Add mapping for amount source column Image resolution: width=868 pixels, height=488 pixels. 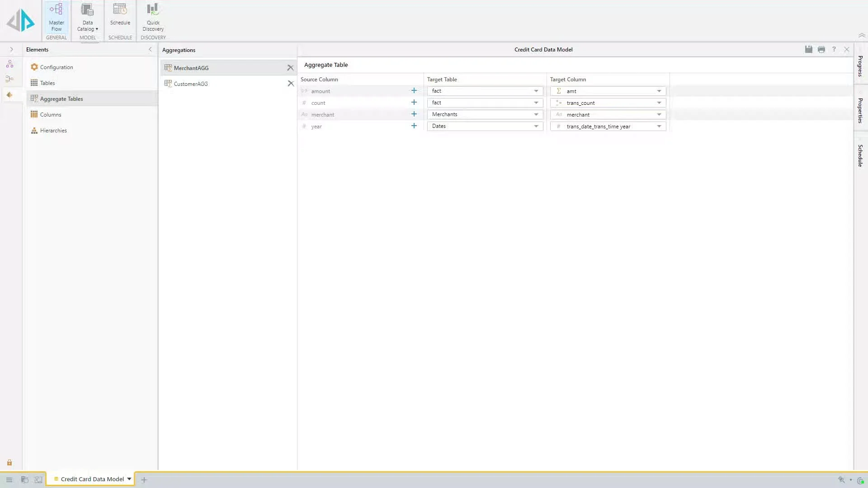414,91
